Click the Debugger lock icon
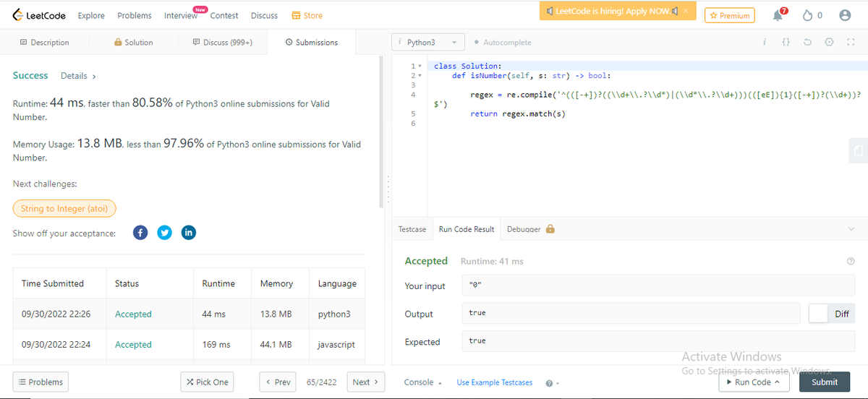Screen dimensions: 868x399 point(550,228)
